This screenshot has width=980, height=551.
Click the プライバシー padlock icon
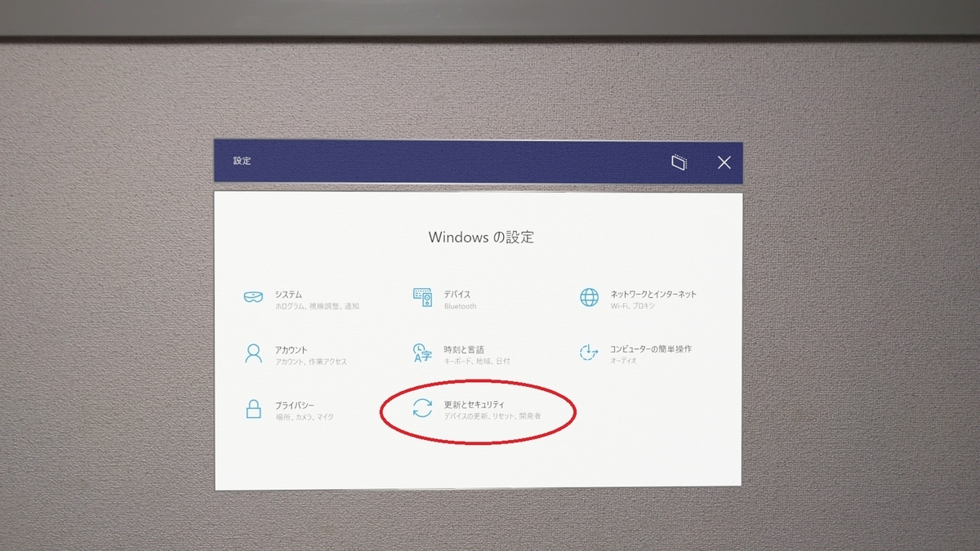[253, 408]
